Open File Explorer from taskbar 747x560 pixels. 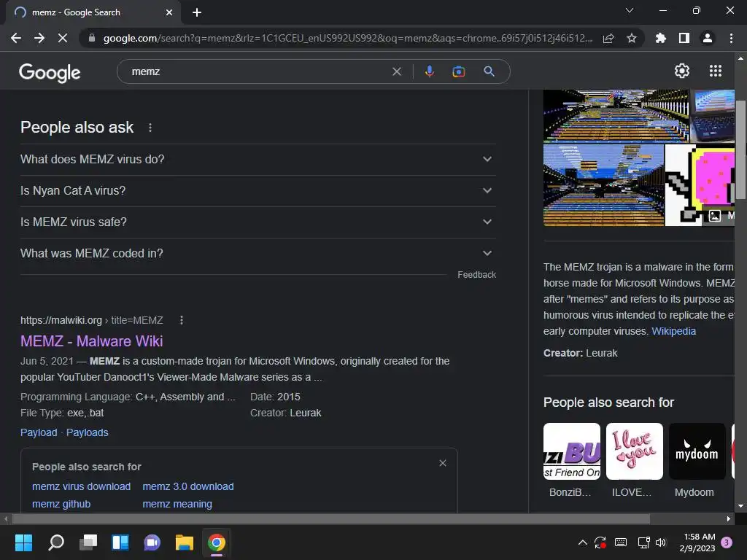click(x=185, y=542)
